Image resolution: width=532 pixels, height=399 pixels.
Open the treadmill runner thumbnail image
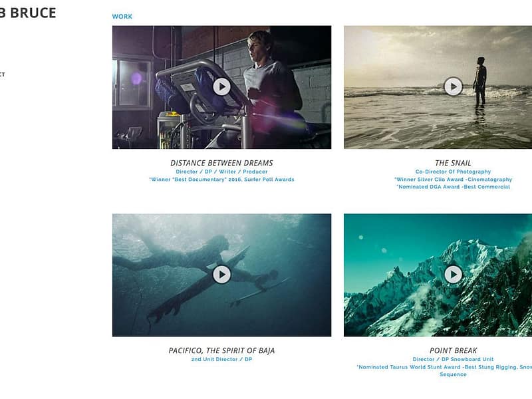[x=221, y=87]
